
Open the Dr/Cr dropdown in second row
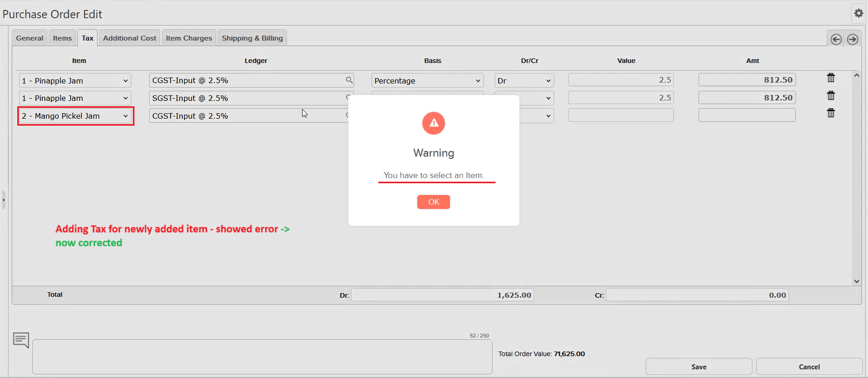click(536, 98)
